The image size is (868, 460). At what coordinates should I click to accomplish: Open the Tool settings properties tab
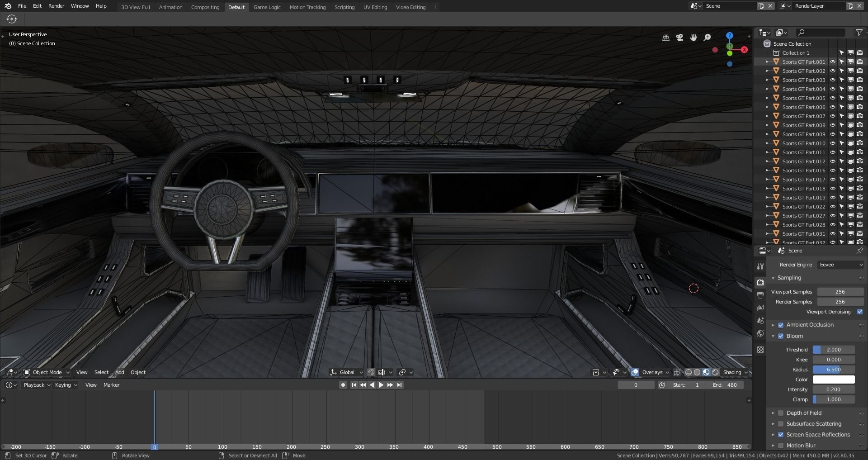(760, 266)
